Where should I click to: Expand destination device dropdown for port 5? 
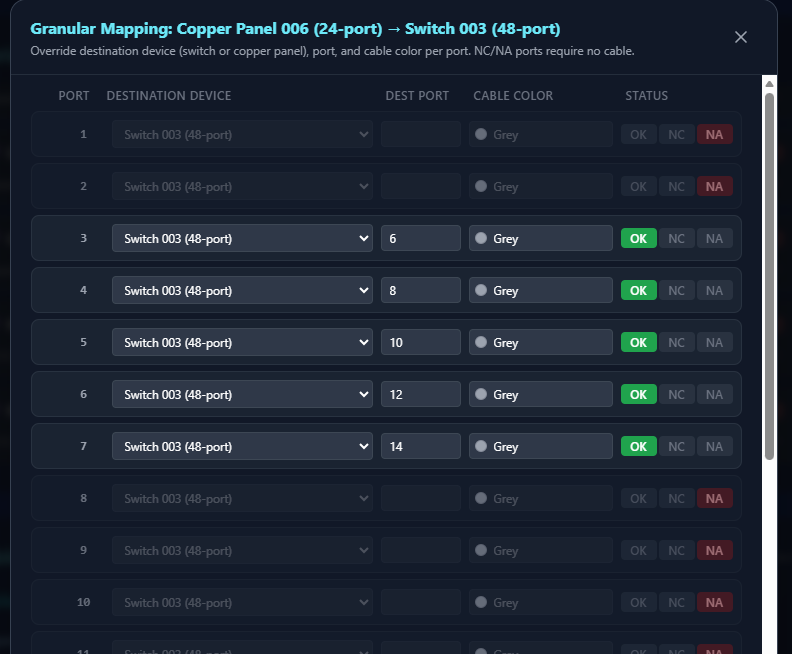click(242, 342)
